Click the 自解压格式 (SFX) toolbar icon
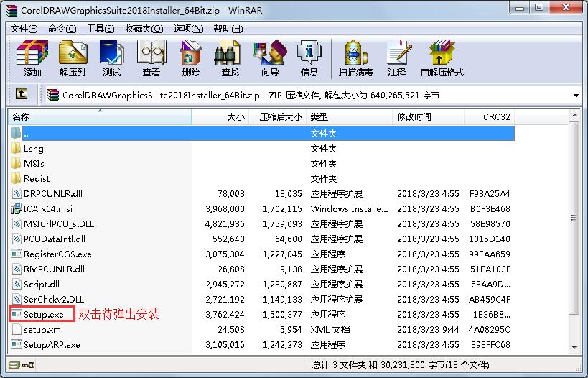This screenshot has height=378, width=588. [442, 58]
